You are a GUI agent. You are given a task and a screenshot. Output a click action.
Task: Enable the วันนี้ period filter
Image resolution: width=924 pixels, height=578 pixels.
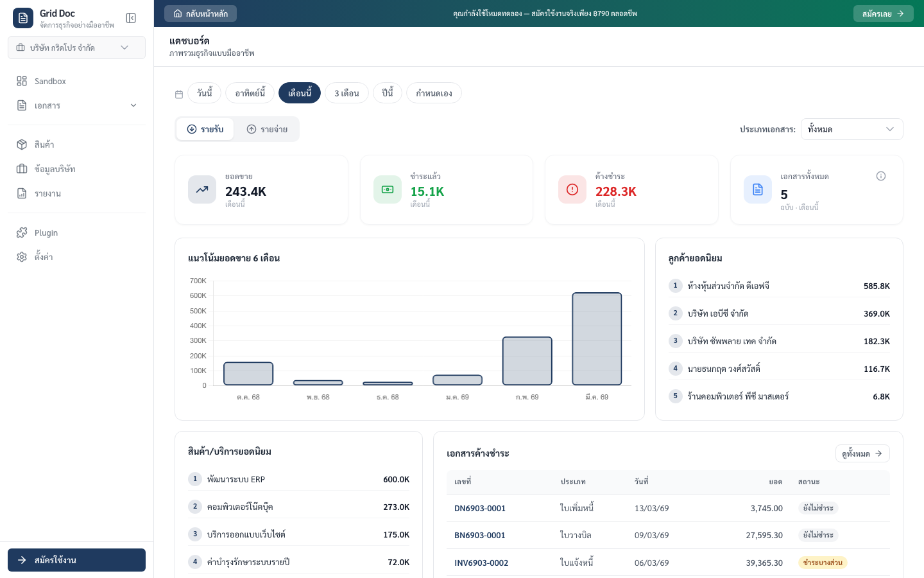204,93
